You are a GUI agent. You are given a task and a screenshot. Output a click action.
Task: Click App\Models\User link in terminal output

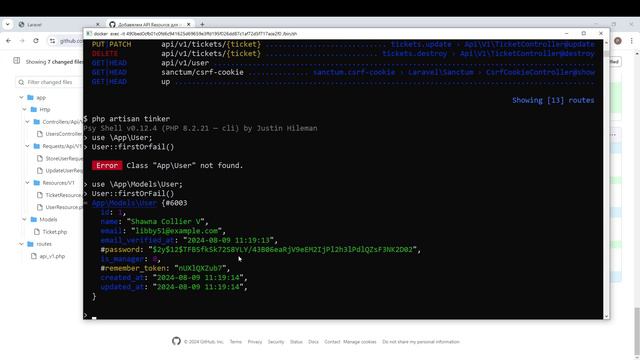pyautogui.click(x=124, y=203)
